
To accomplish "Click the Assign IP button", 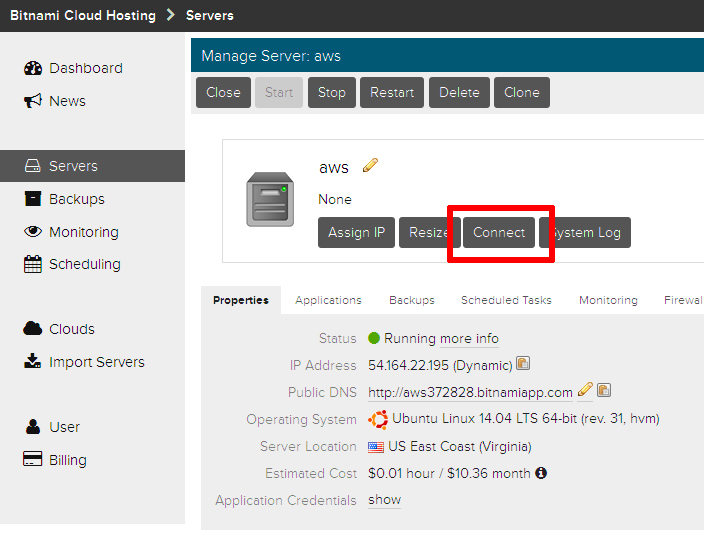I will pyautogui.click(x=356, y=233).
